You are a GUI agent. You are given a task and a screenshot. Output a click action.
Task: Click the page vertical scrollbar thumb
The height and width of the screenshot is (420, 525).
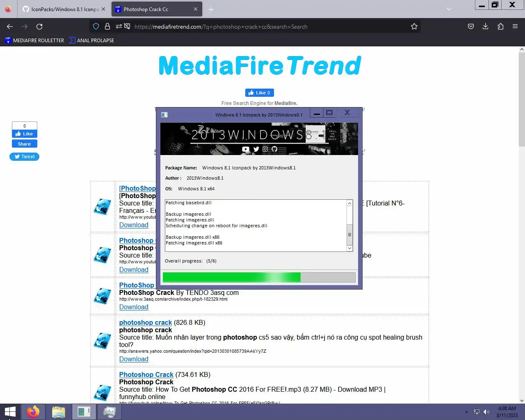coord(522,100)
